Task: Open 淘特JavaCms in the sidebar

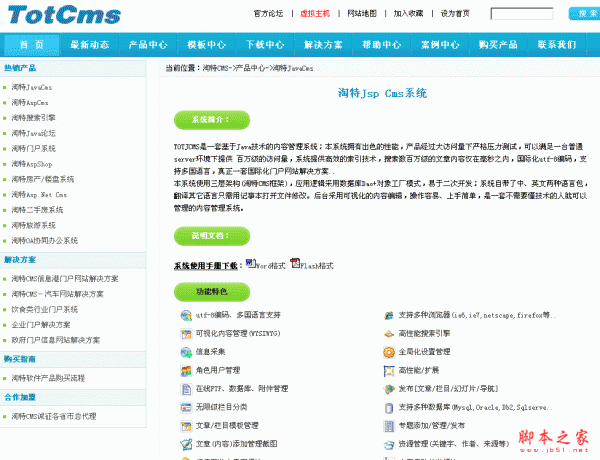Action: click(x=32, y=87)
